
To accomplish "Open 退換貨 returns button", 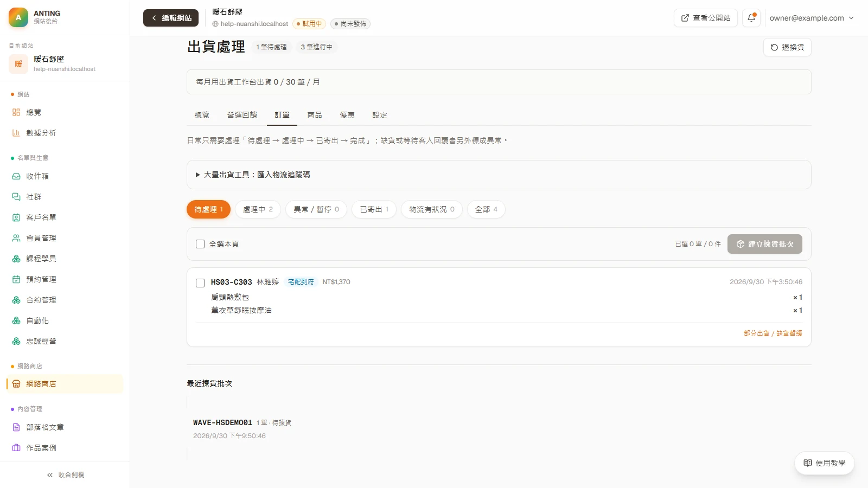I will 787,47.
